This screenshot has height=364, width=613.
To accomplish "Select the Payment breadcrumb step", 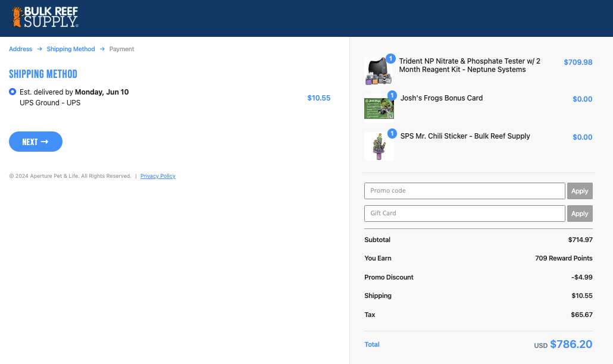I will click(121, 49).
